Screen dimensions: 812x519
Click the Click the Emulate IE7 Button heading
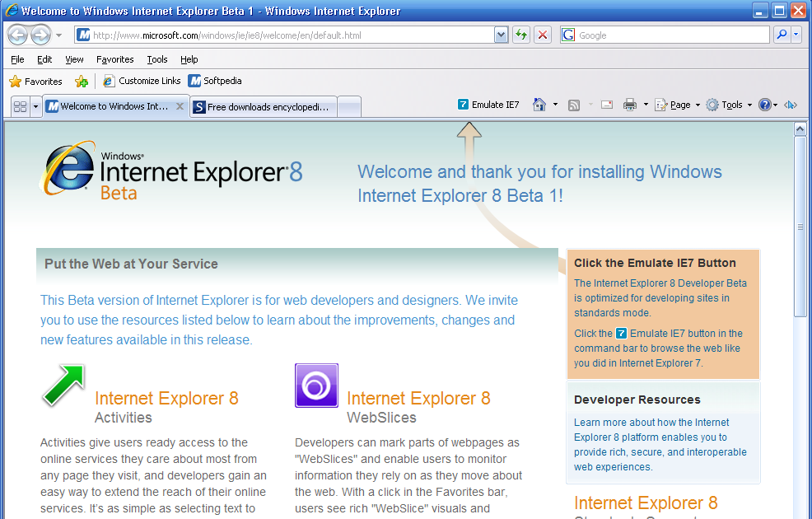pos(655,263)
